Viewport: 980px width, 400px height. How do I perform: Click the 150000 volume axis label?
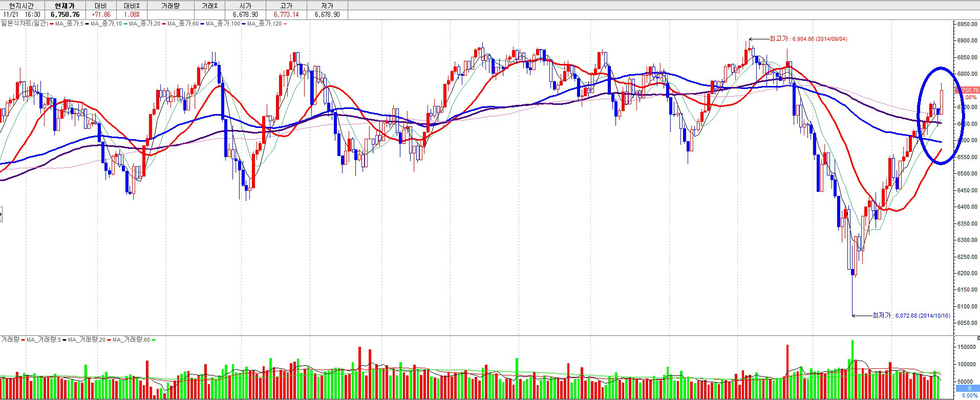coord(967,347)
